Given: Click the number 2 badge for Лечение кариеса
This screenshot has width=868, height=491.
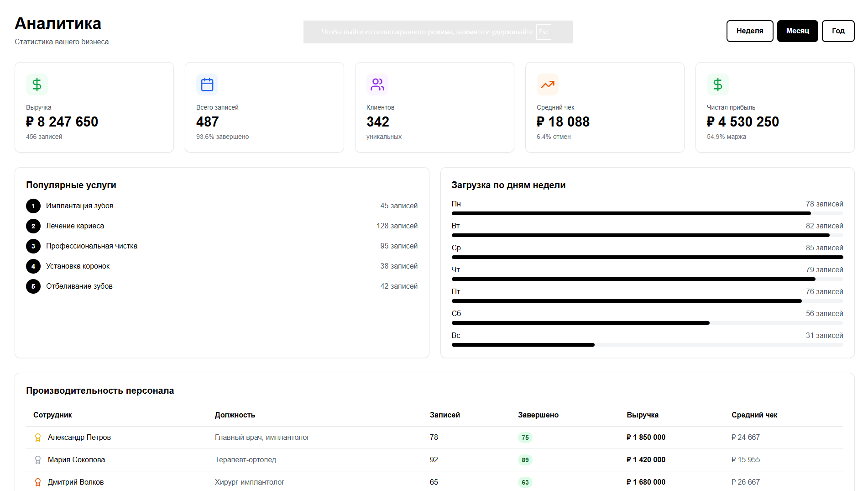Looking at the screenshot, I should point(33,226).
